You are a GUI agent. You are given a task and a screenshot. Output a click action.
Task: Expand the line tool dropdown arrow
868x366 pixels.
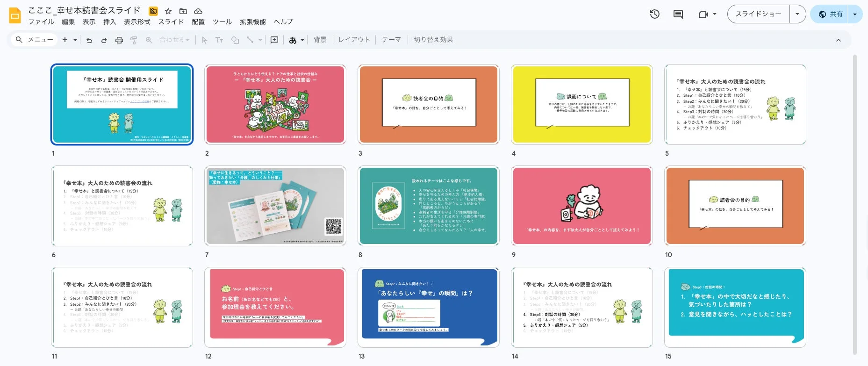pyautogui.click(x=260, y=40)
